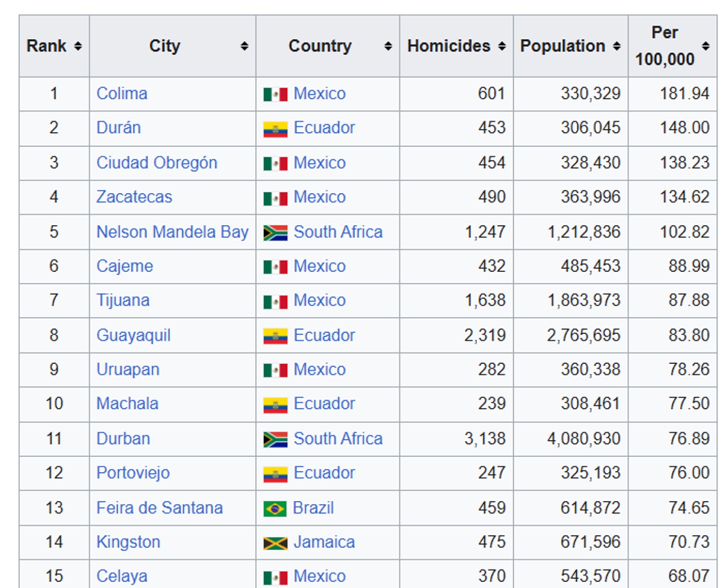Click South Africa flag in Durban row
The height and width of the screenshot is (588, 727).
pyautogui.click(x=275, y=439)
